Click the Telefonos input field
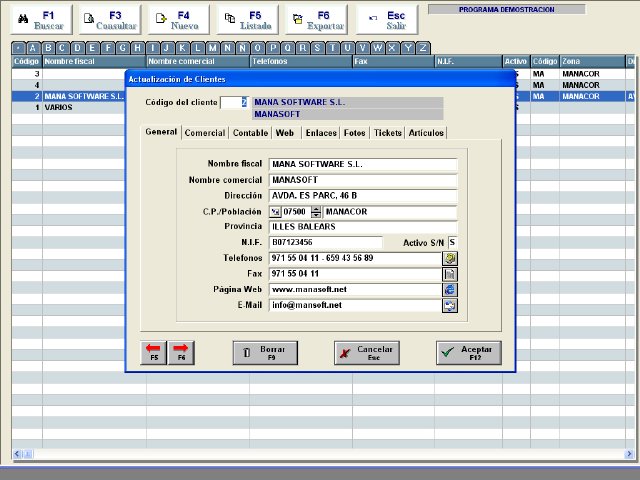 click(355, 258)
